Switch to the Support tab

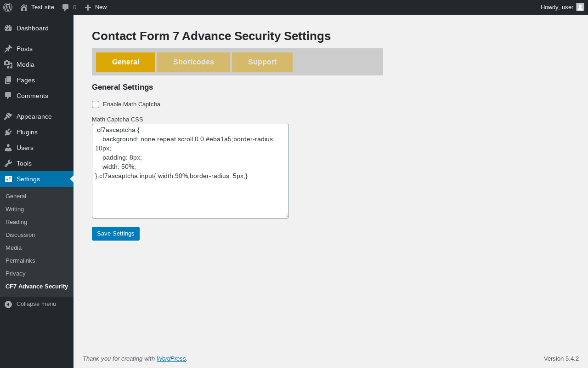click(262, 62)
